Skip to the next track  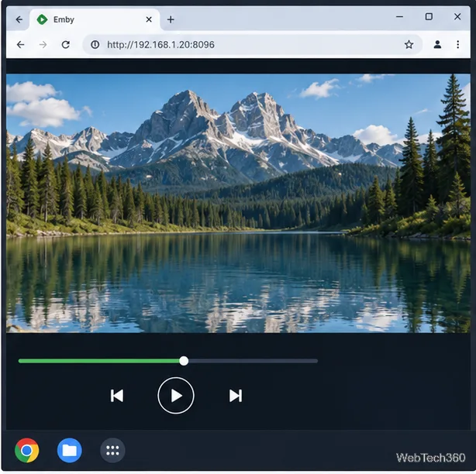tap(236, 396)
